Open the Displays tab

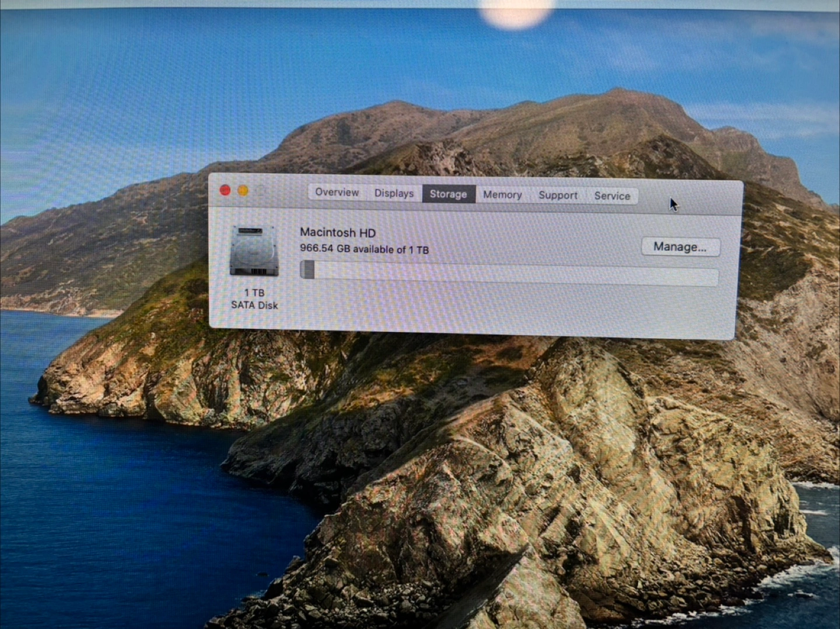point(394,193)
